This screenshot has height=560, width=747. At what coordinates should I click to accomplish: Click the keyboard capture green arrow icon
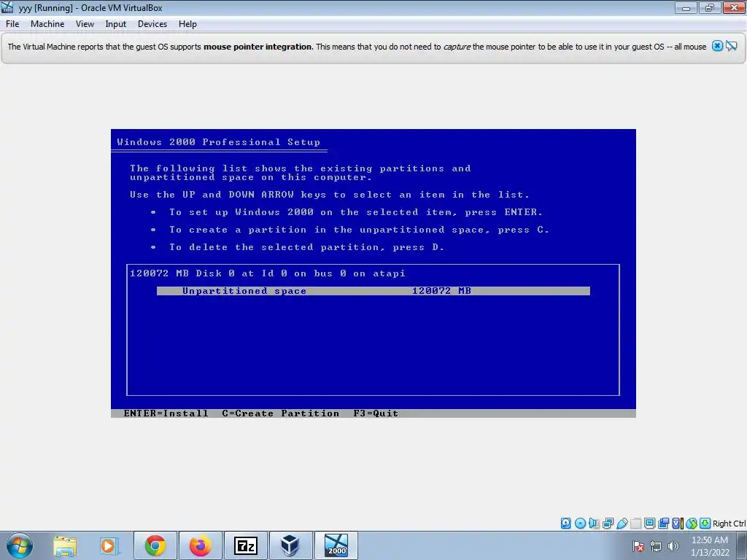pos(705,524)
